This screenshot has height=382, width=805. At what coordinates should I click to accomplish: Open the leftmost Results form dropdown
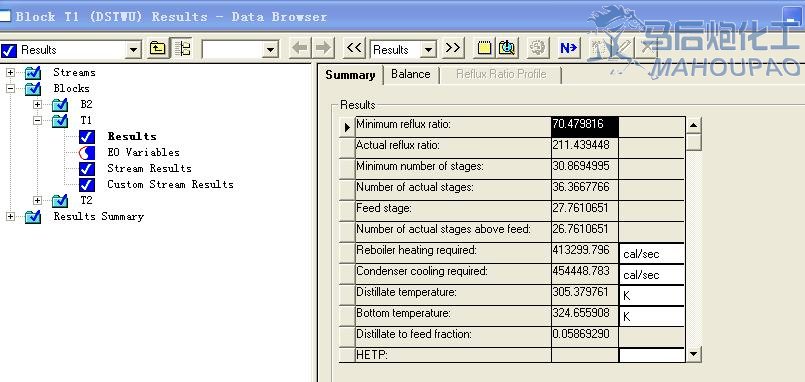point(133,50)
